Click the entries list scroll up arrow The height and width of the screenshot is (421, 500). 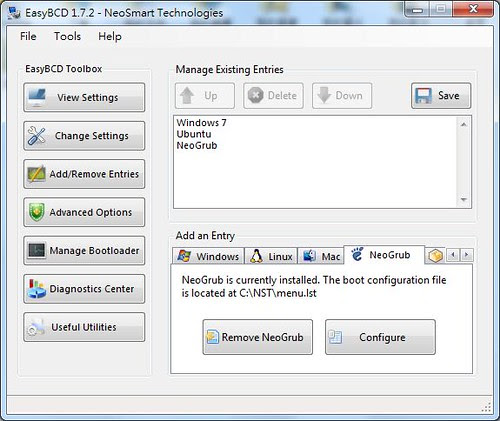point(463,124)
